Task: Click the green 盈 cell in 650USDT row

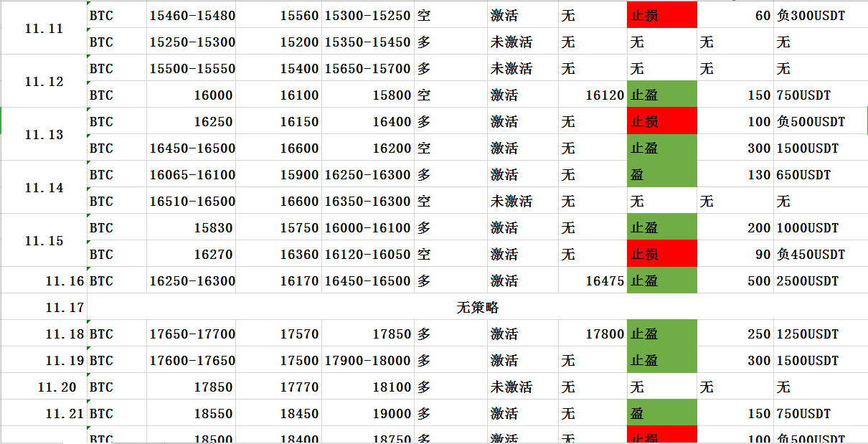Action: tap(661, 174)
